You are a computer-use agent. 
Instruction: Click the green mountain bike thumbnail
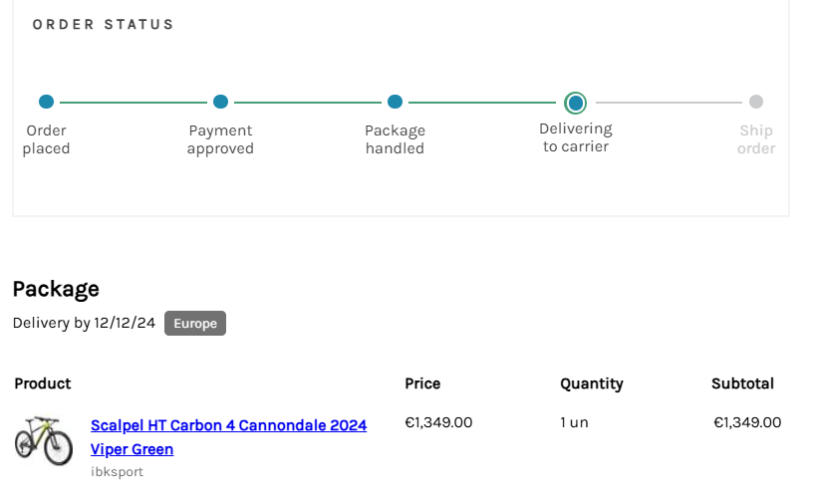(44, 440)
